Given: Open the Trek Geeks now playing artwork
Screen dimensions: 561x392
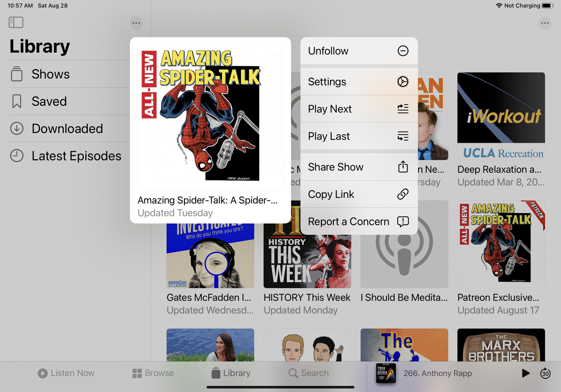Looking at the screenshot, I should pyautogui.click(x=386, y=373).
